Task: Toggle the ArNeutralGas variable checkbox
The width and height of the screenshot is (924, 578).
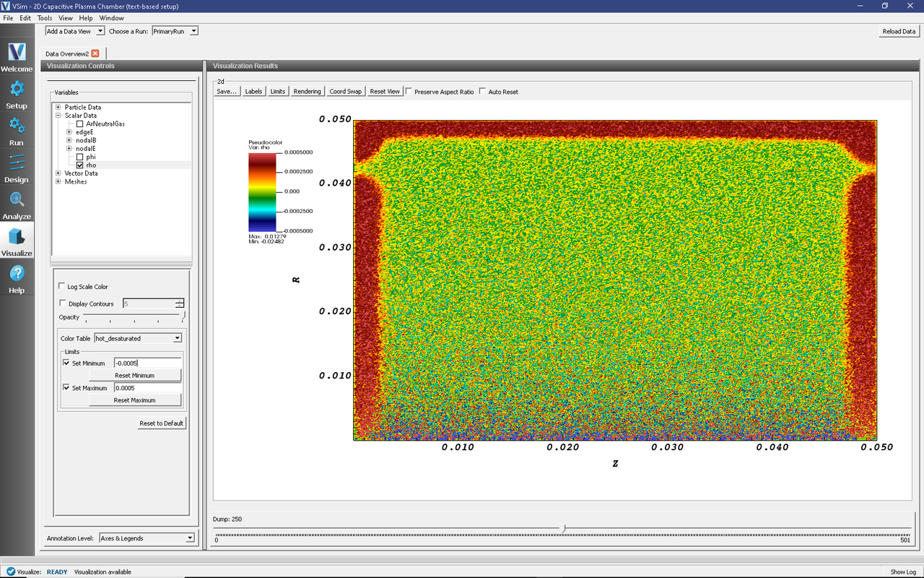Action: [80, 124]
